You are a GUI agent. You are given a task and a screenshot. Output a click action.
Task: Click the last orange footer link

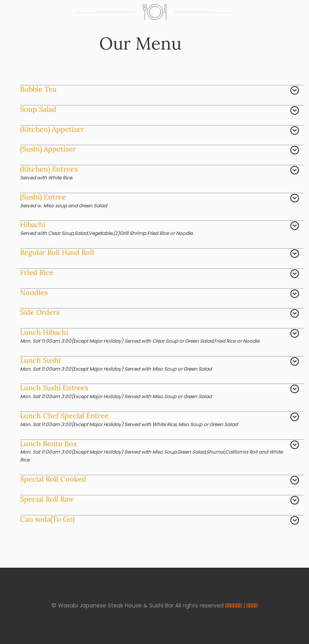252,605
